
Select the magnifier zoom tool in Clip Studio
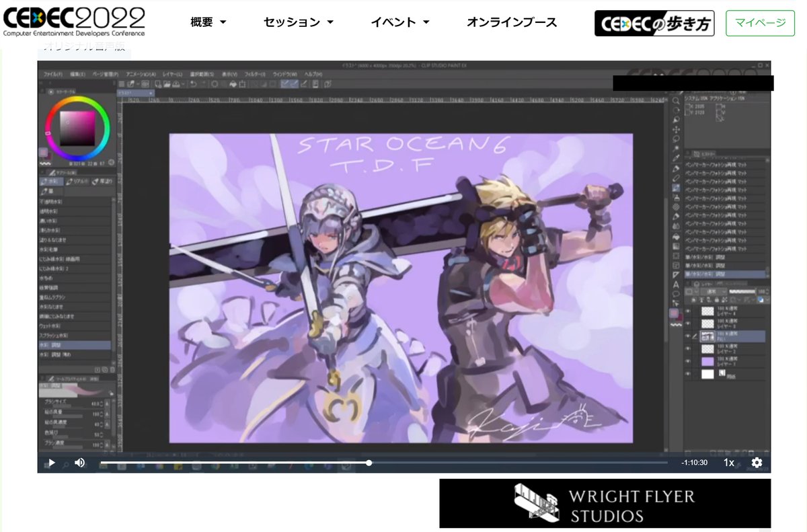click(676, 101)
